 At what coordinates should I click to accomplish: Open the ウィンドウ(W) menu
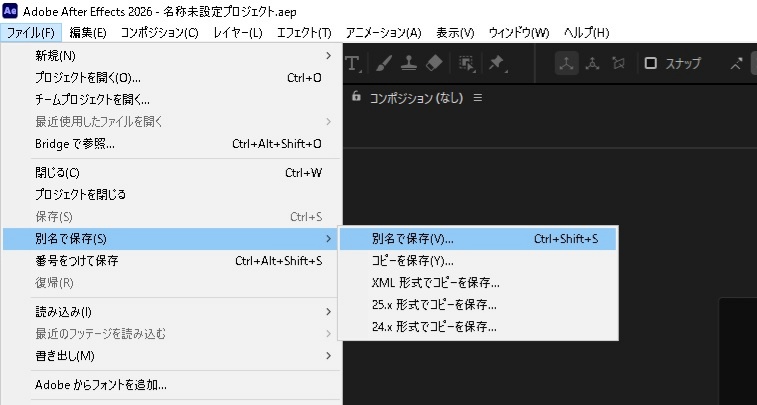click(x=519, y=33)
